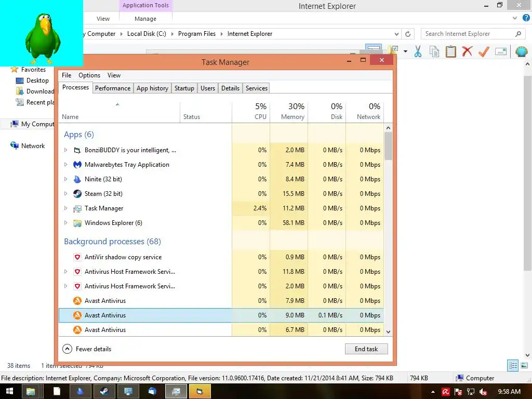Click the Classic Shell settings shell icon
532x399 pixels.
pyautogui.click(x=521, y=51)
